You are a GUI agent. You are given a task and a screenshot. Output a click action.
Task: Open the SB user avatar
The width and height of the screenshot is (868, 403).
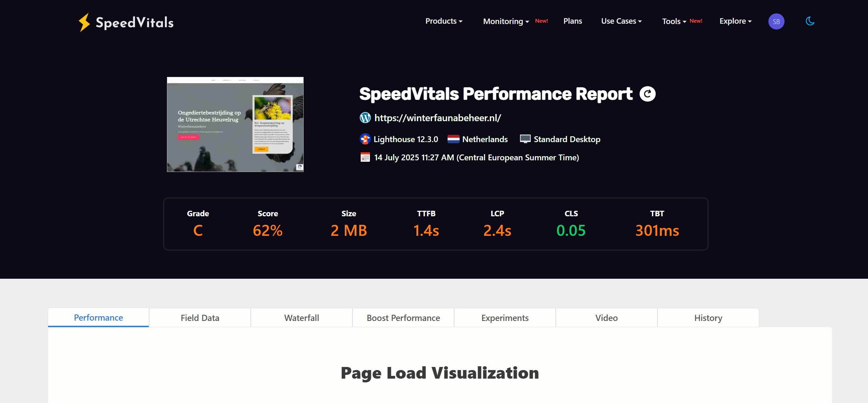coord(776,21)
